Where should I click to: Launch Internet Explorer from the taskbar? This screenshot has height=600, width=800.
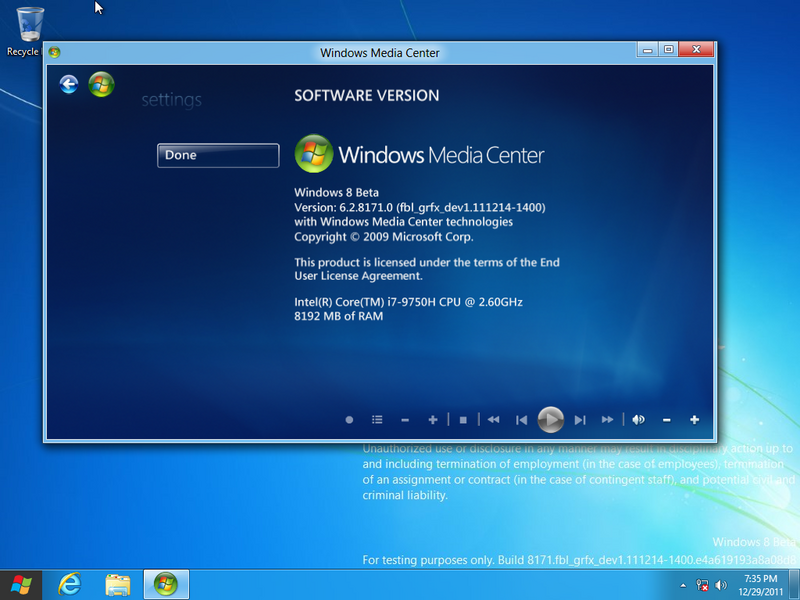tap(70, 584)
